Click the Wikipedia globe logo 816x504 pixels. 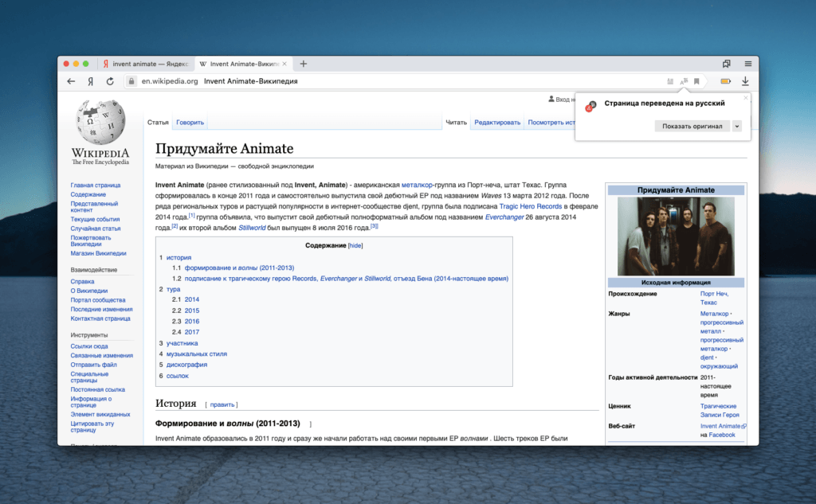(101, 122)
